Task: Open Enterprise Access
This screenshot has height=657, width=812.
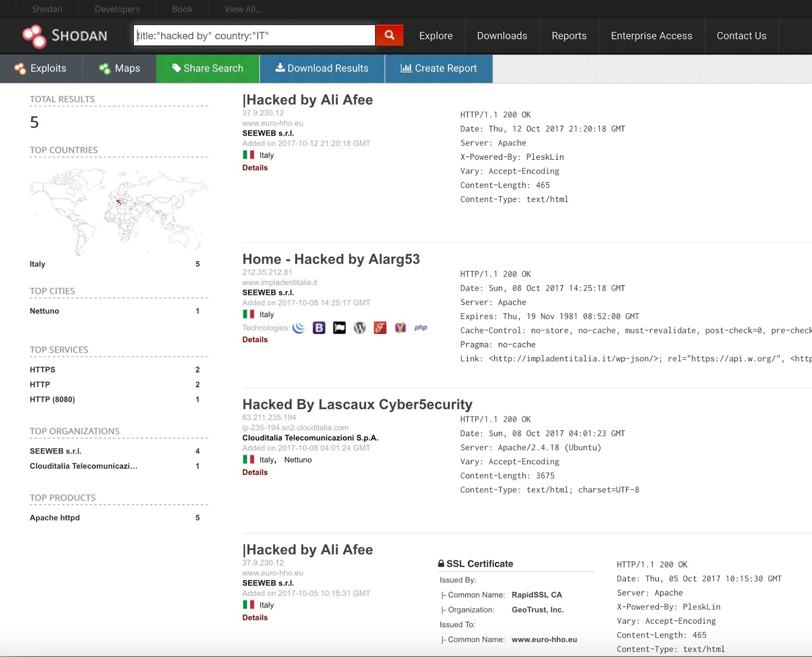Action: click(652, 36)
